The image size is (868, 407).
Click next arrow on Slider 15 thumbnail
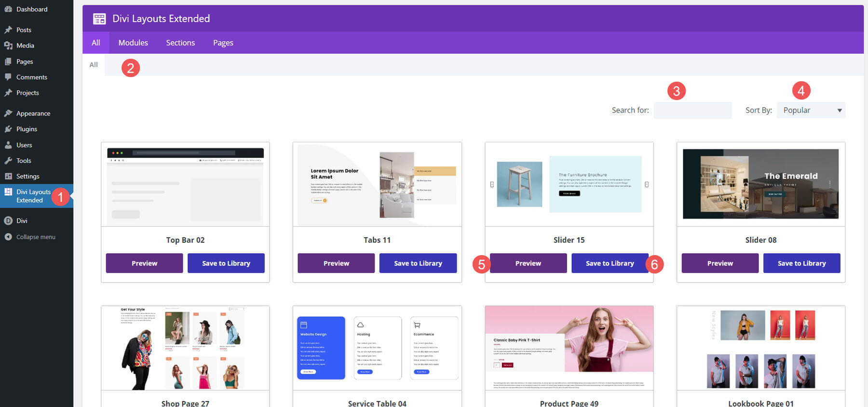tap(647, 184)
